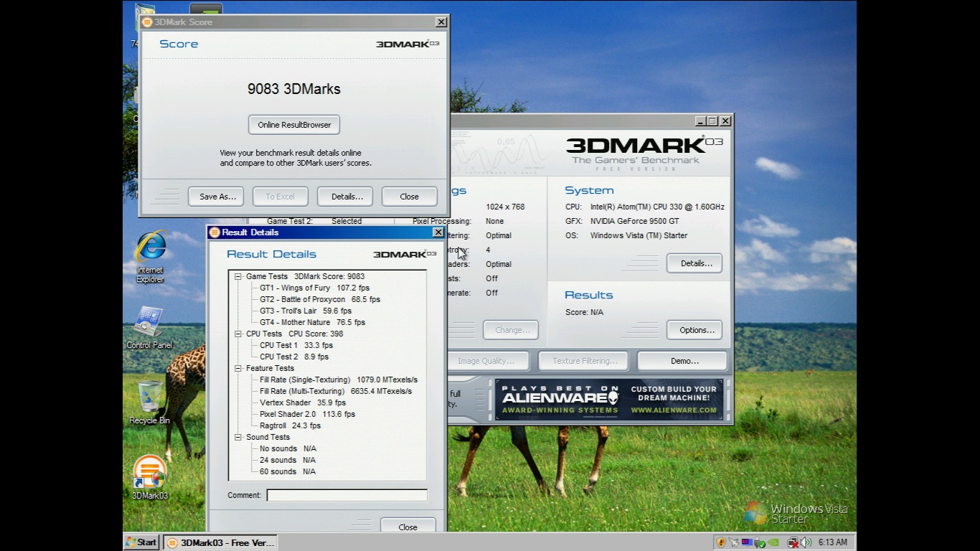Click the purple 60 counter tray icon

tap(747, 542)
